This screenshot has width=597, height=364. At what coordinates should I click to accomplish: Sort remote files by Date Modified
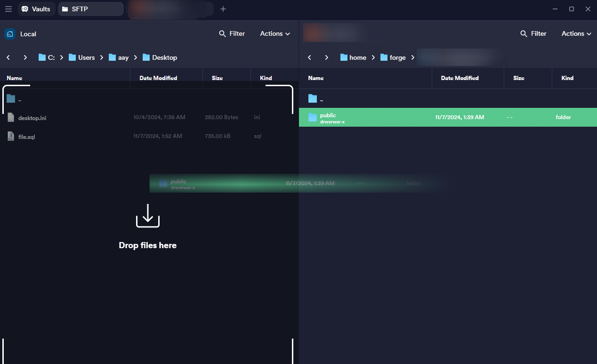[460, 78]
